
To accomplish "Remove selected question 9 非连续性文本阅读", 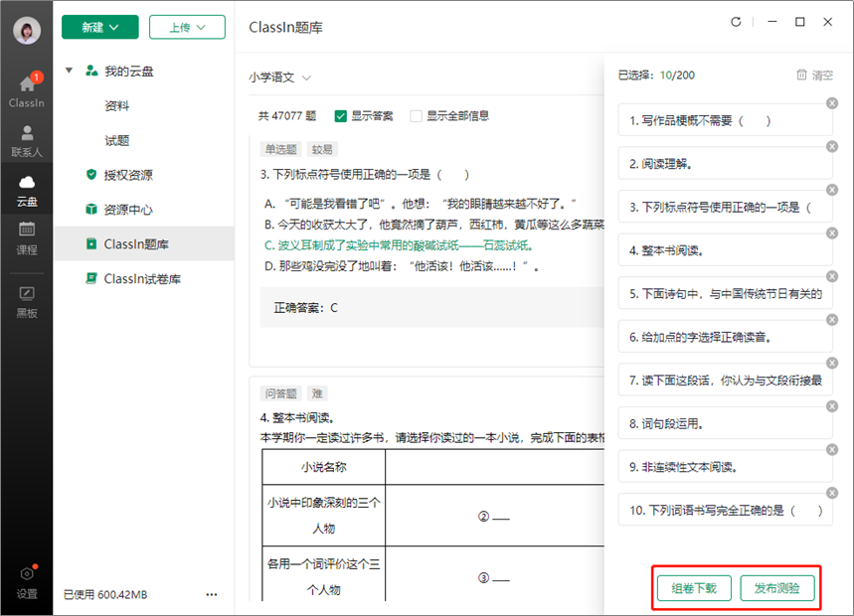I will click(832, 449).
